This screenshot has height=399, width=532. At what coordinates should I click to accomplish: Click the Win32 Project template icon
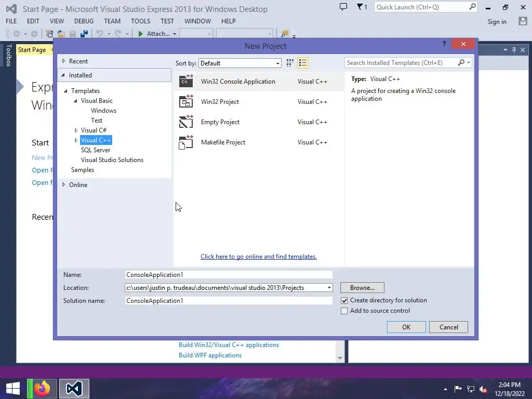point(186,101)
